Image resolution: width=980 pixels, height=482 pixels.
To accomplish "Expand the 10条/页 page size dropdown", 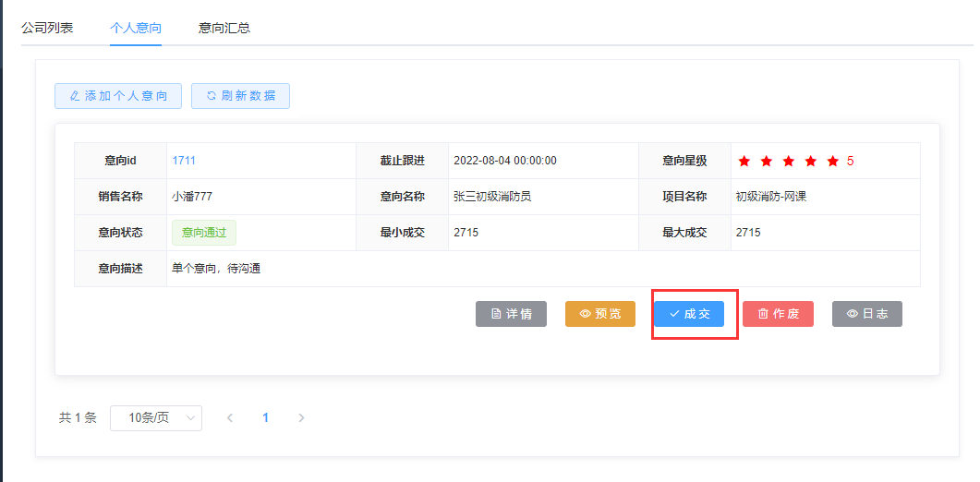I will click(x=156, y=417).
